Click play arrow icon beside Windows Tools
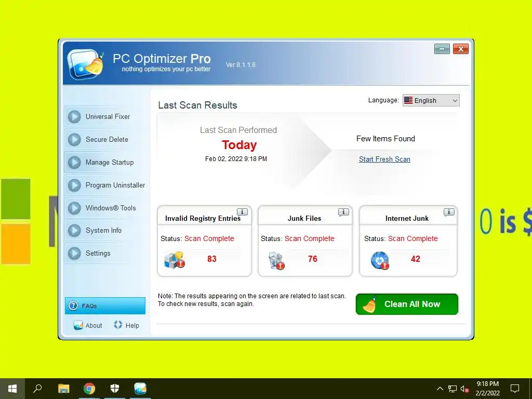Viewport: 532px width, 399px height. (74, 208)
